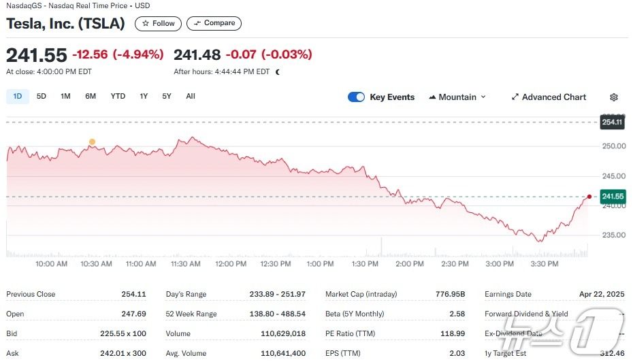Click the 241.55 price label on chart axis
The image size is (633, 364).
(x=613, y=197)
